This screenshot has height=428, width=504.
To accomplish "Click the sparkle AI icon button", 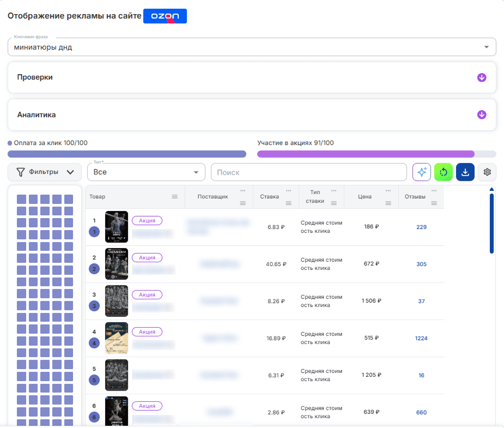I will pyautogui.click(x=421, y=172).
